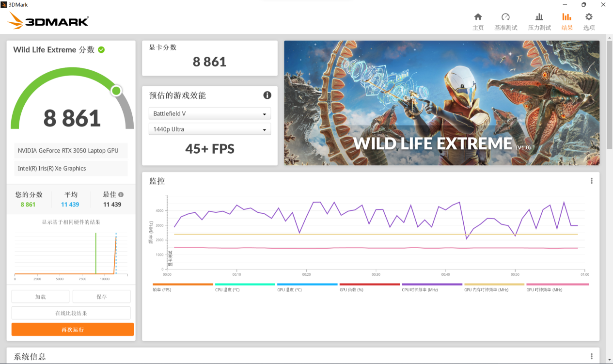Image resolution: width=613 pixels, height=364 pixels.
Task: Click the info icon beside 最佳
Action: [121, 194]
